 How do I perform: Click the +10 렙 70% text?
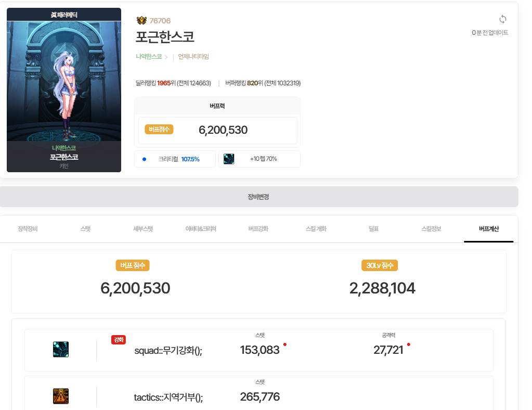(x=264, y=159)
